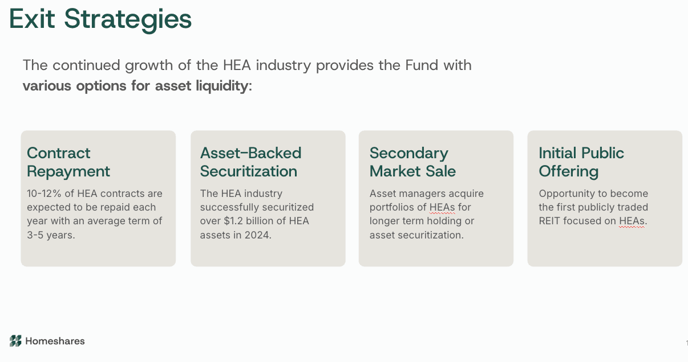Click the Homeshares brand name text
This screenshot has width=688, height=362.
pos(55,341)
